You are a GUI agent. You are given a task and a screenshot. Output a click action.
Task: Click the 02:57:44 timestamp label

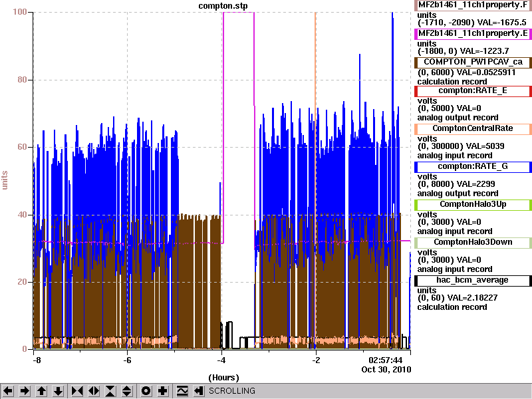pyautogui.click(x=385, y=360)
